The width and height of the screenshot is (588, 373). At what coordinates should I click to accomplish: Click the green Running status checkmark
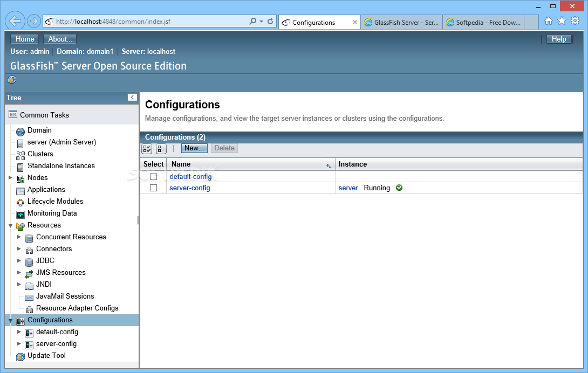pyautogui.click(x=399, y=188)
